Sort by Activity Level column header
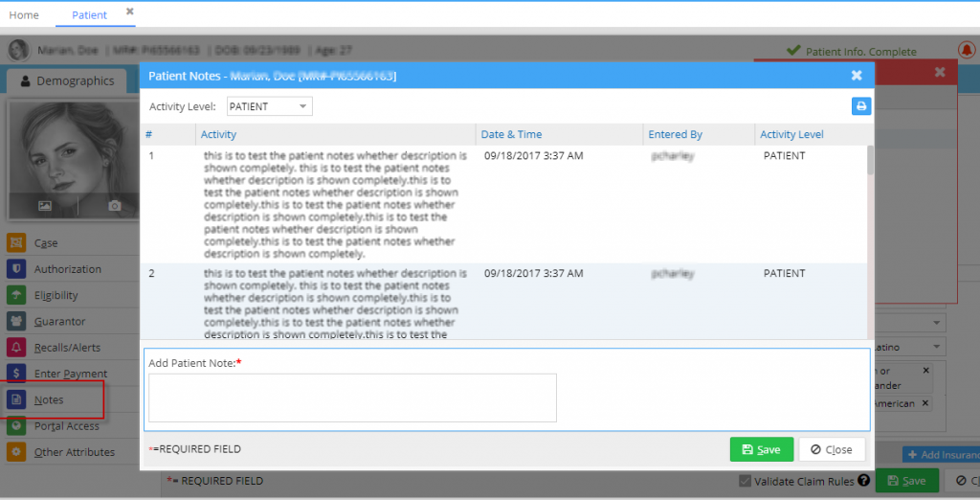Screen dimensions: 980x500 tap(791, 134)
